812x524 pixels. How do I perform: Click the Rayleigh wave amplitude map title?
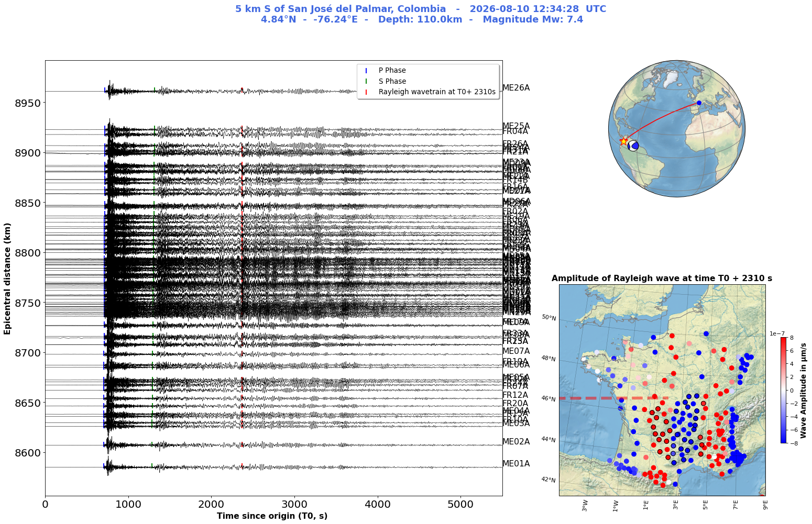[662, 278]
